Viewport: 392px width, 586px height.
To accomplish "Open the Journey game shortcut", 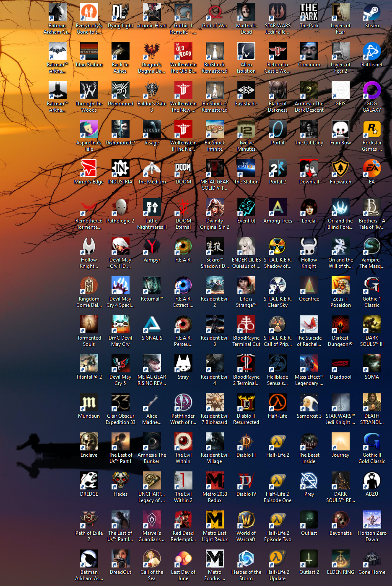I will click(340, 442).
